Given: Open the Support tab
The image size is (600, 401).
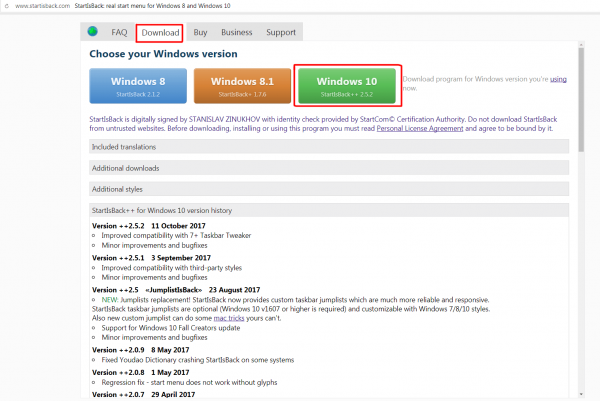Looking at the screenshot, I should [x=281, y=33].
